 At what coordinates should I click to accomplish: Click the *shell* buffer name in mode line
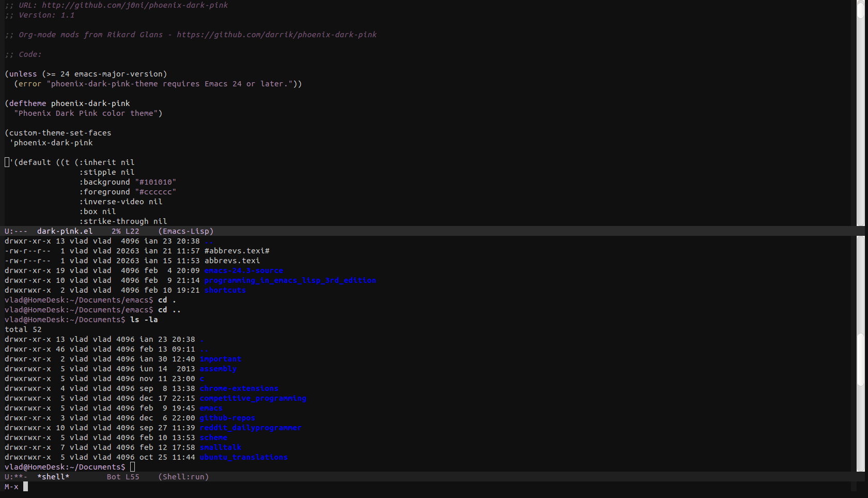click(x=53, y=477)
